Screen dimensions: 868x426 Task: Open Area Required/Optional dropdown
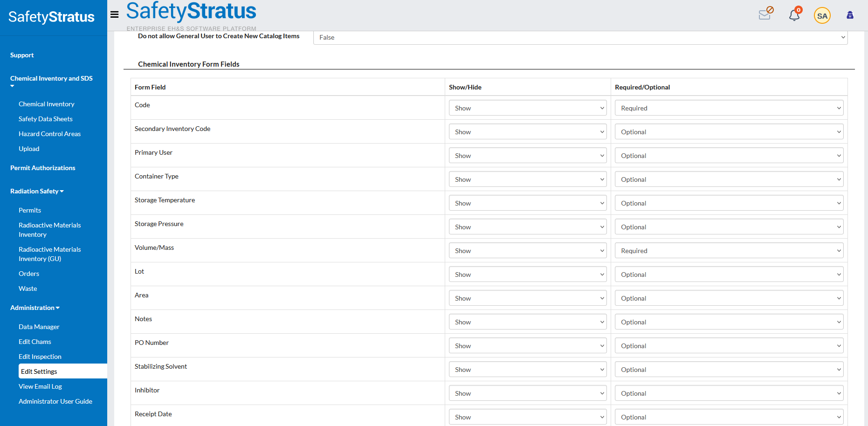pos(729,298)
